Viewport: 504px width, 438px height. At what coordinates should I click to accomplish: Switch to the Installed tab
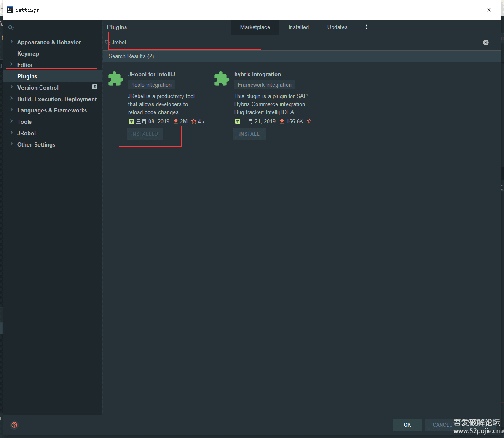pos(299,27)
